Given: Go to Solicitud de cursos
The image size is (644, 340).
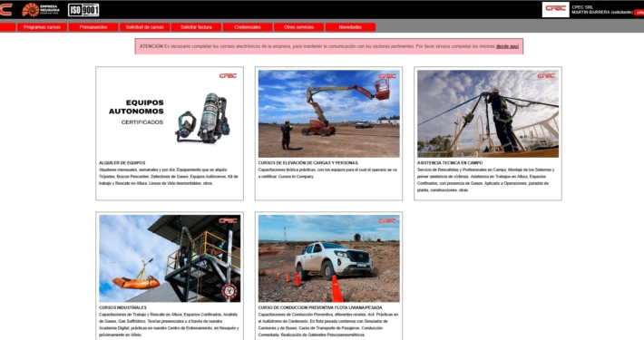Looking at the screenshot, I should point(144,27).
